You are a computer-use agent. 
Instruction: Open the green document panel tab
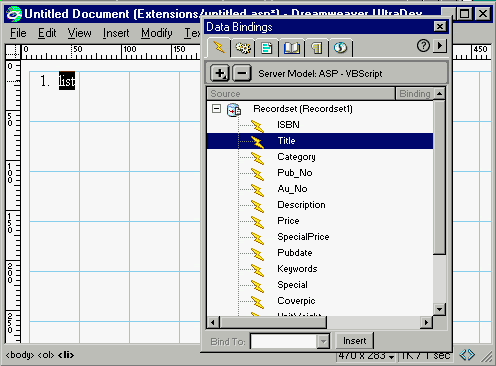pos(267,48)
